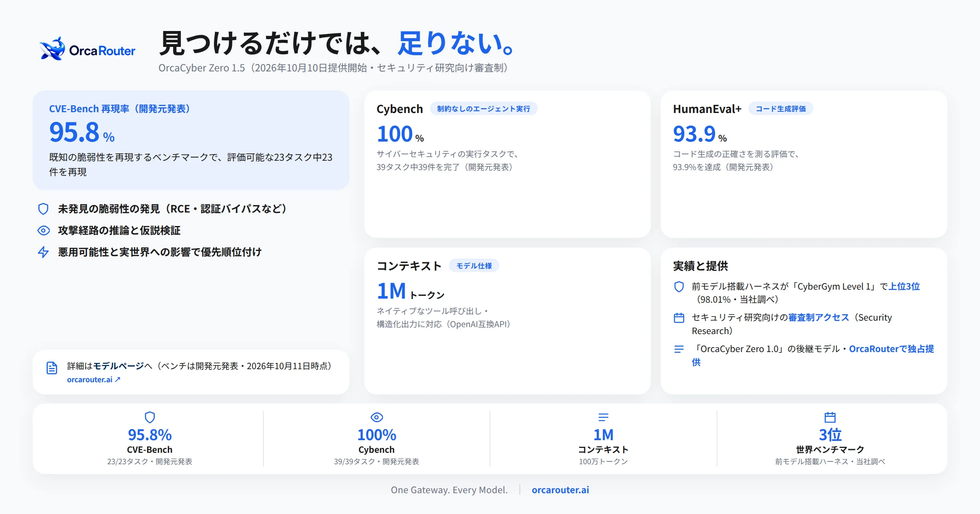Click the One Gateway. Every Model. tagline

coord(449,490)
